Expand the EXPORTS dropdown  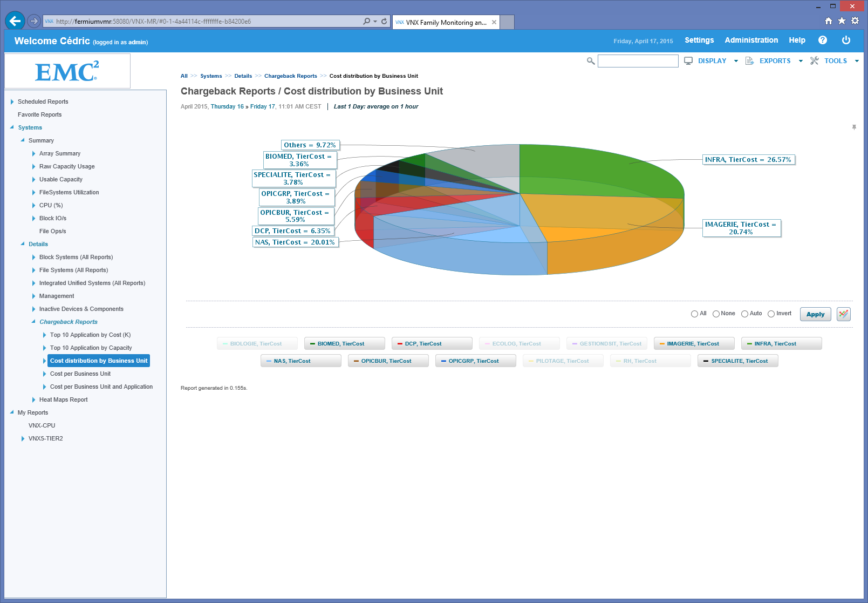[x=775, y=61]
